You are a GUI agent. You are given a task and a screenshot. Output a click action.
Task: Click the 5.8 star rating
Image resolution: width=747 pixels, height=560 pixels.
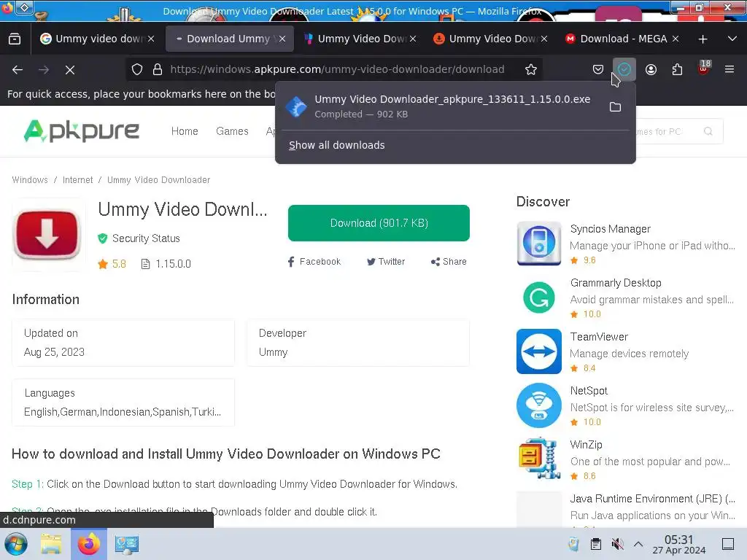pyautogui.click(x=112, y=264)
